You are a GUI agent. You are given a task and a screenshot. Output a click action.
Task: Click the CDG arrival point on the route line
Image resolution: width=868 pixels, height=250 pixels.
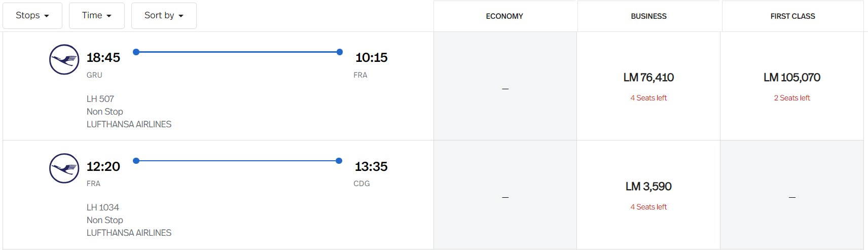pos(339,161)
